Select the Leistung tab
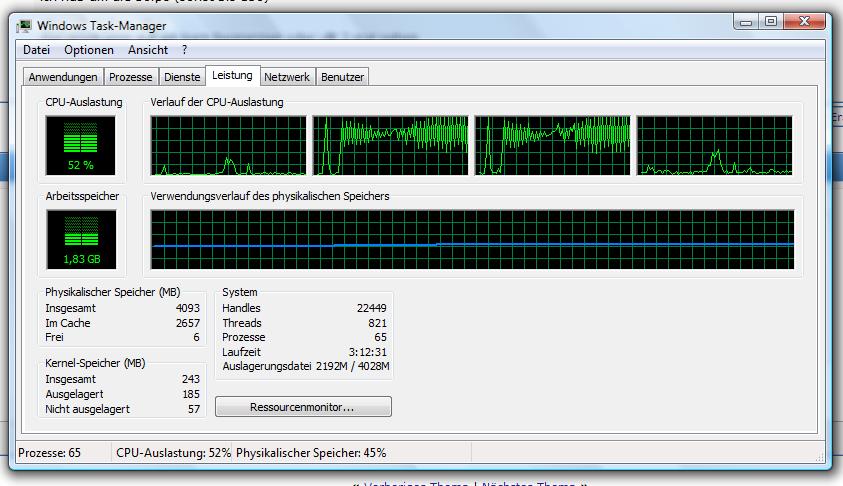The width and height of the screenshot is (843, 486). 232,75
